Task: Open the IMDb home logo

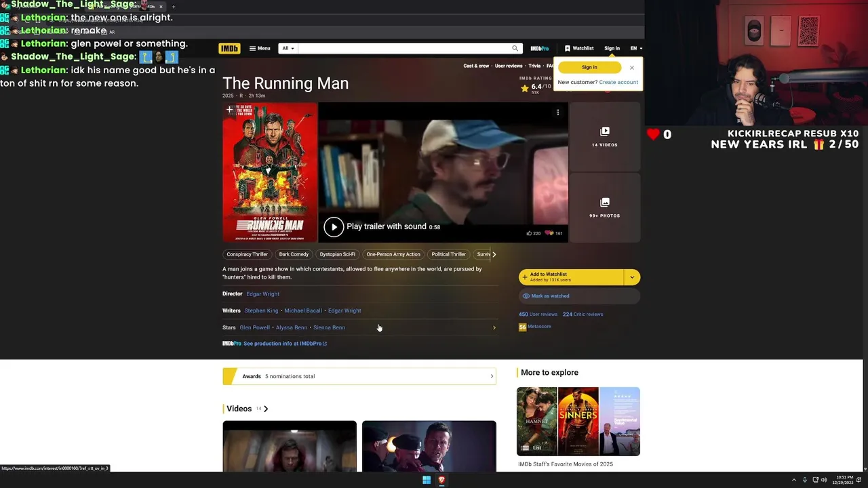Action: 229,48
